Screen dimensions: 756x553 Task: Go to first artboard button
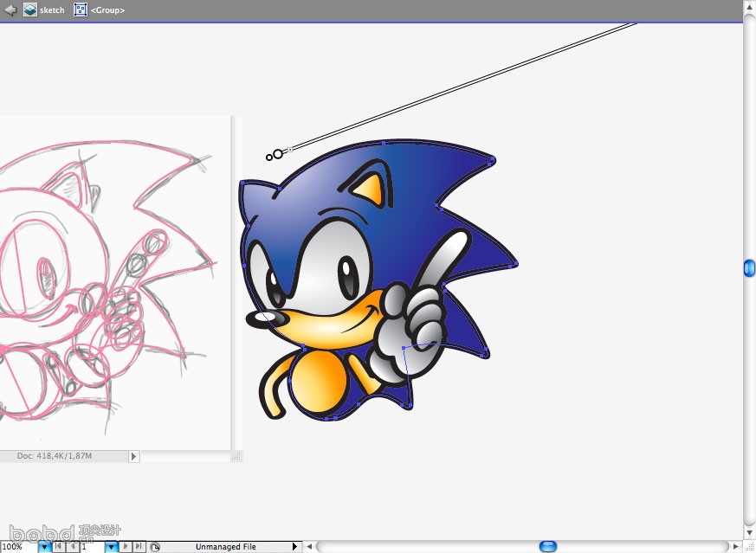58,546
